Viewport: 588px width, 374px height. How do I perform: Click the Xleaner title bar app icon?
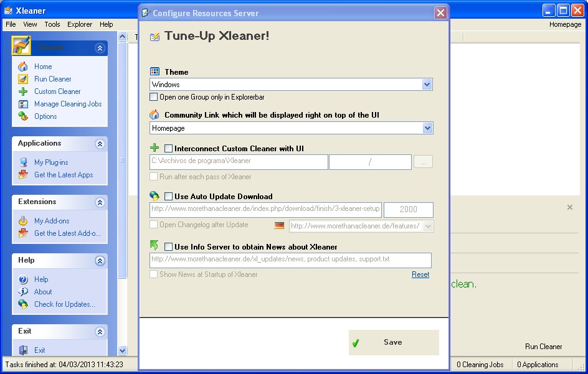pos(8,11)
